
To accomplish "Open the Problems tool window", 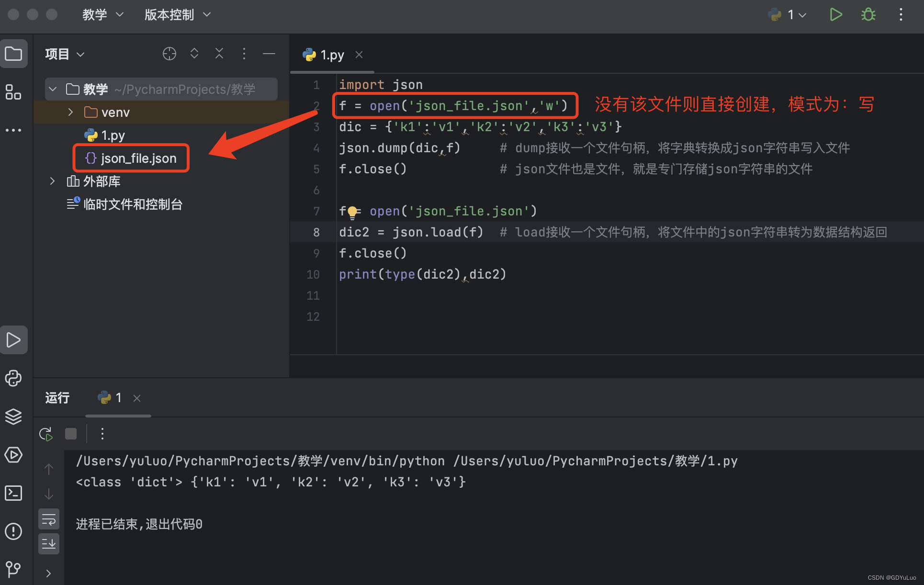I will pos(13,531).
